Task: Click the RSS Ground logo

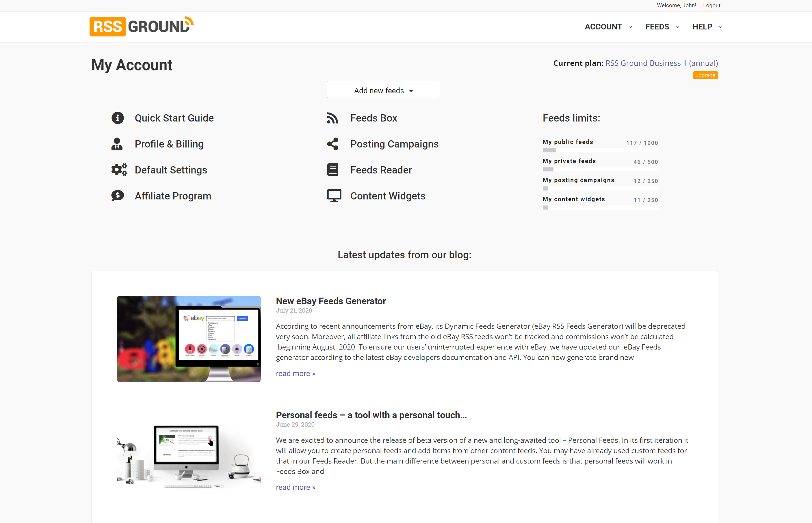Action: pos(141,27)
